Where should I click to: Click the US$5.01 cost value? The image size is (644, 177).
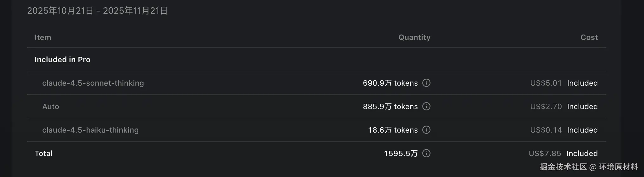click(546, 83)
